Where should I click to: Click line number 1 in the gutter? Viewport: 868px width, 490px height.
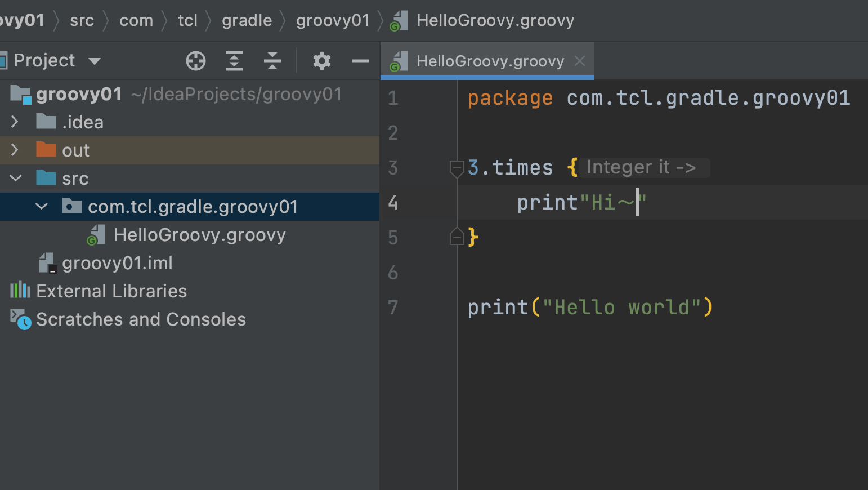click(393, 98)
